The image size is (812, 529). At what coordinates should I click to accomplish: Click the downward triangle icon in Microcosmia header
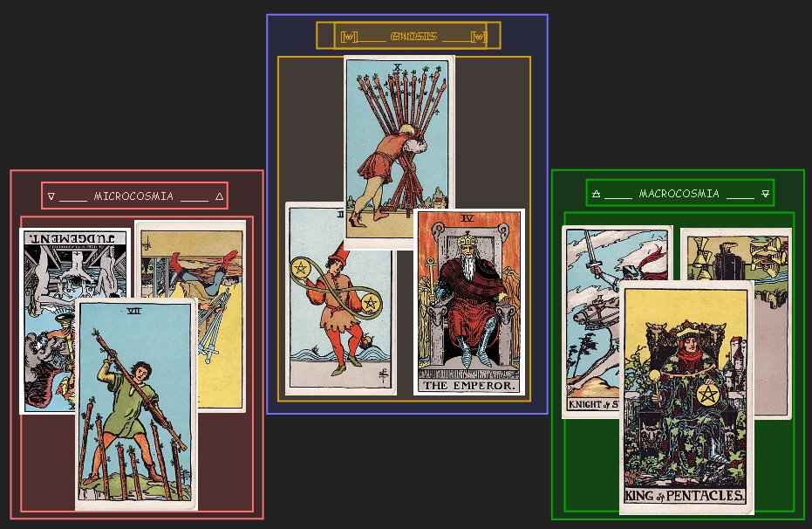[51, 196]
